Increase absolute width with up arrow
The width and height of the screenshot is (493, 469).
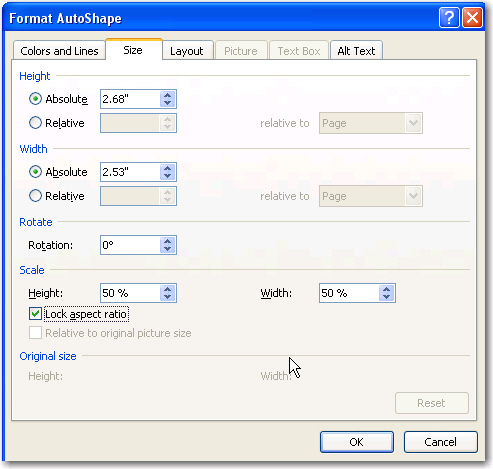point(167,168)
